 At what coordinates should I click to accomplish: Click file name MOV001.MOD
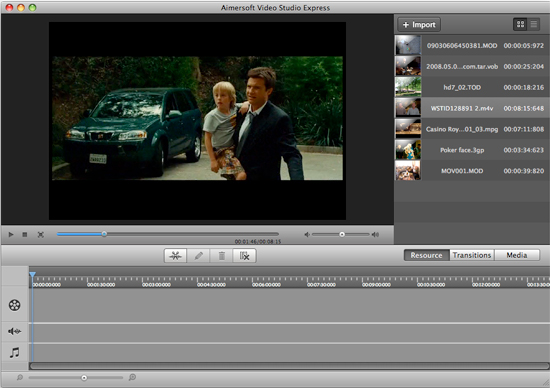click(x=462, y=171)
